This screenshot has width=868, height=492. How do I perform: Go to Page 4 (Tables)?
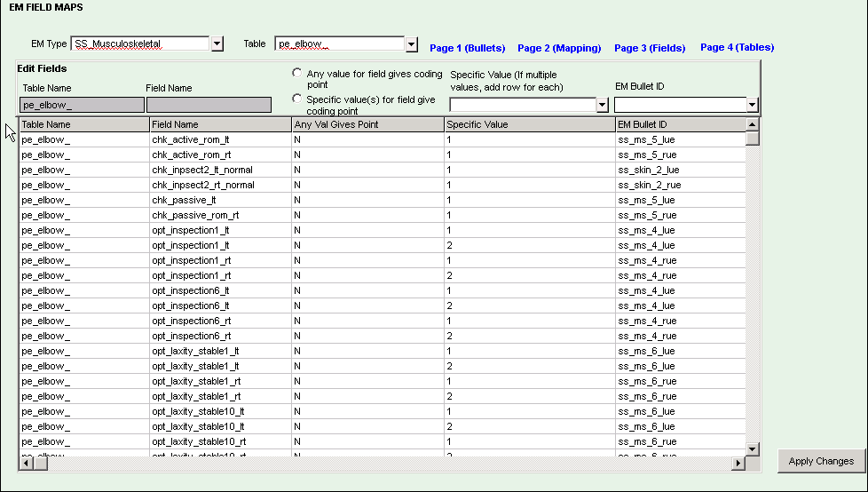(738, 48)
